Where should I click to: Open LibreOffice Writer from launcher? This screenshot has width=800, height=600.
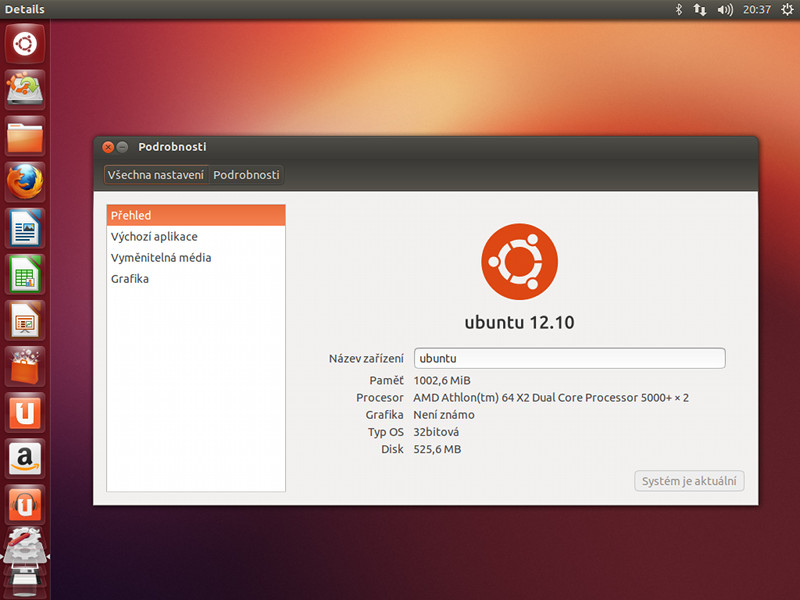(25, 228)
